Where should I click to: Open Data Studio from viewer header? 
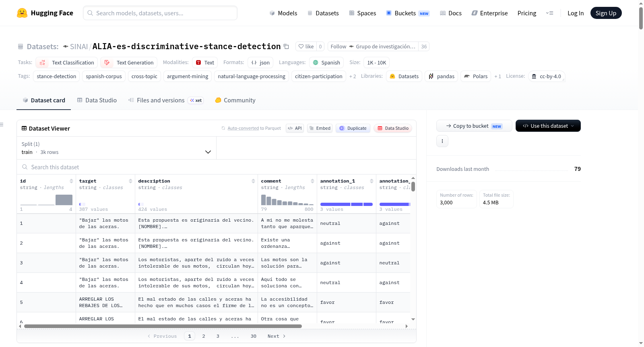tap(393, 128)
